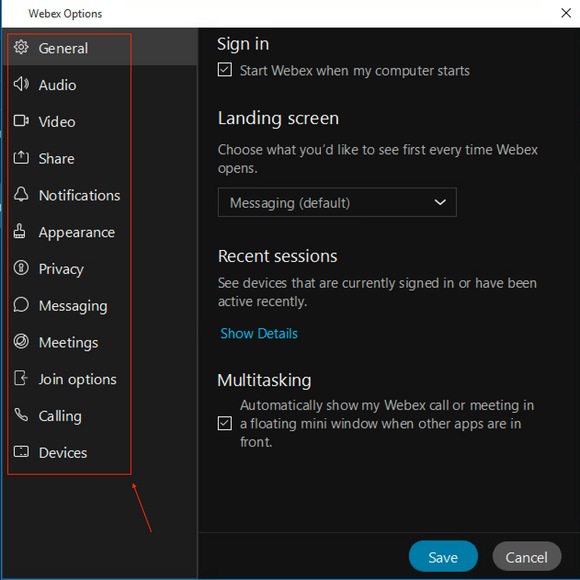This screenshot has height=580, width=580.
Task: Uncheck Start Webex when my computer starts
Action: pos(225,70)
